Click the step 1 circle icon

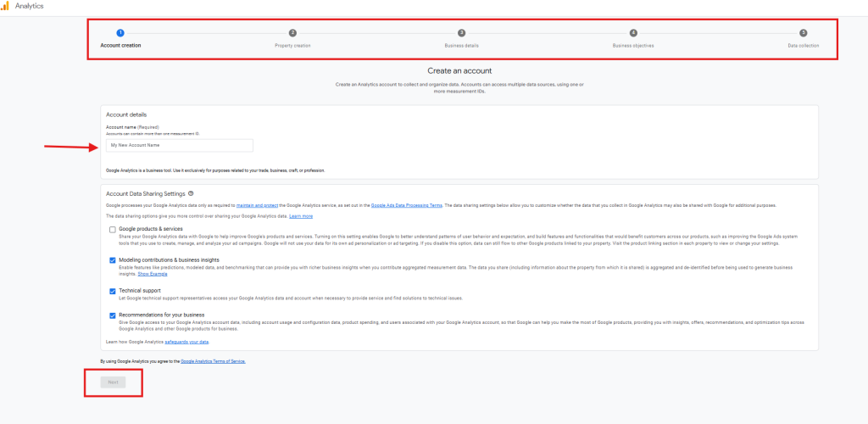coord(120,32)
